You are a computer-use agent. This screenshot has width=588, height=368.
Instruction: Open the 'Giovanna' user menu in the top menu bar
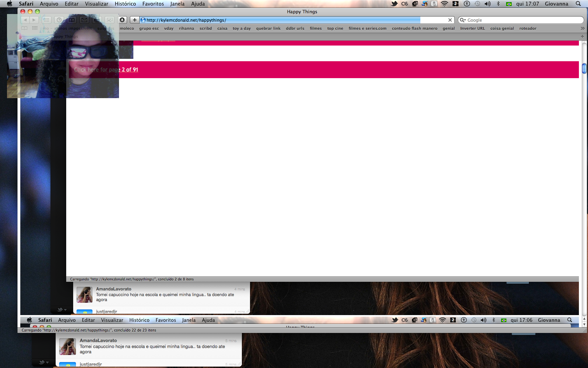click(556, 4)
